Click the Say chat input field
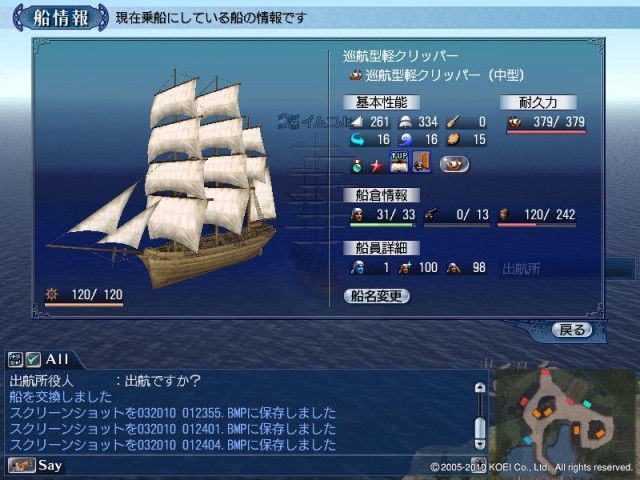This screenshot has width=640, height=480. tap(265, 465)
